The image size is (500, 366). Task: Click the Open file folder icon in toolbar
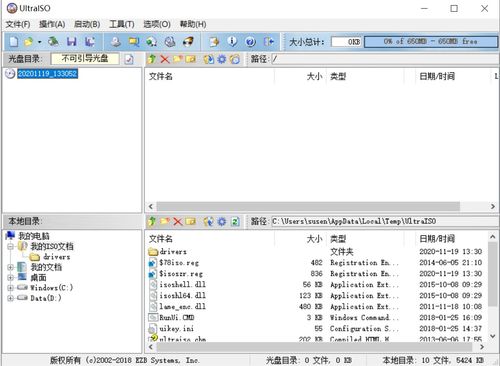[29, 42]
